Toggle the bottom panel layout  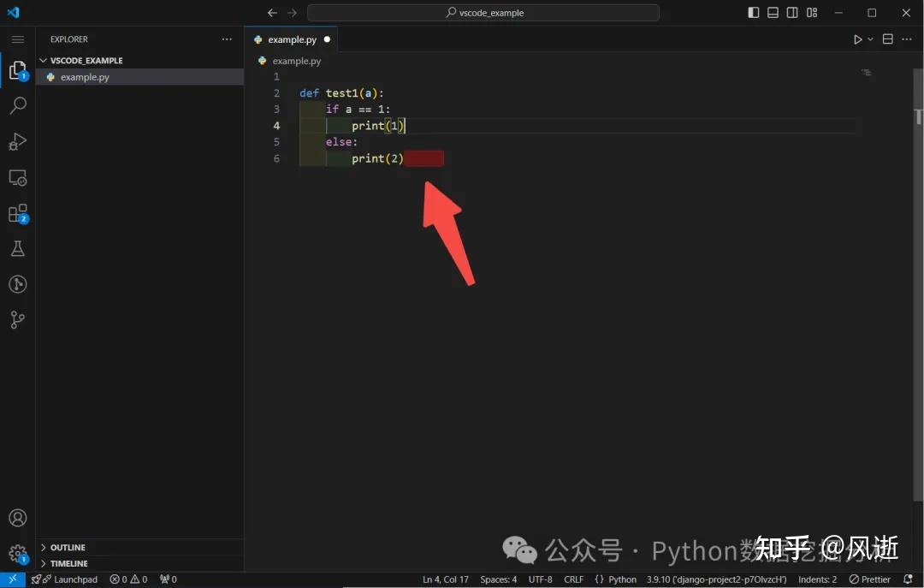(773, 12)
